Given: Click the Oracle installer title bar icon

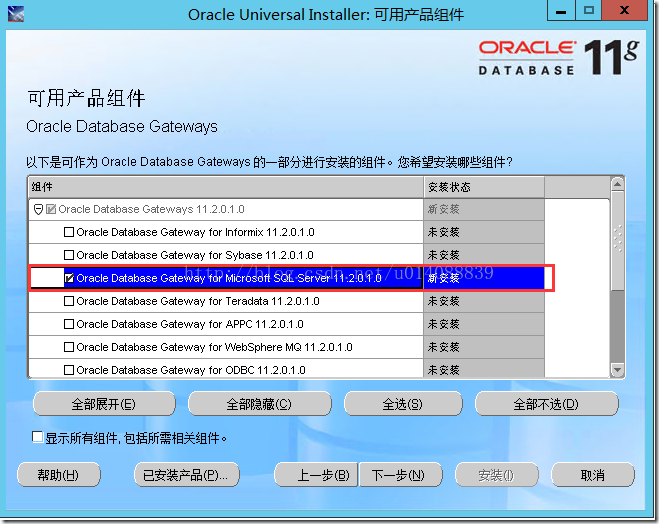Looking at the screenshot, I should 16,14.
